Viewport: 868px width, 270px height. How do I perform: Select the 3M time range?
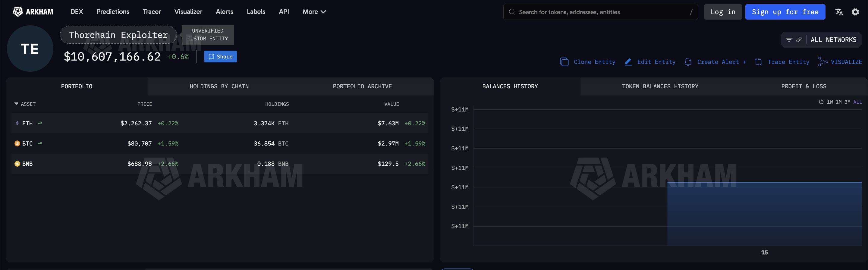tap(847, 102)
